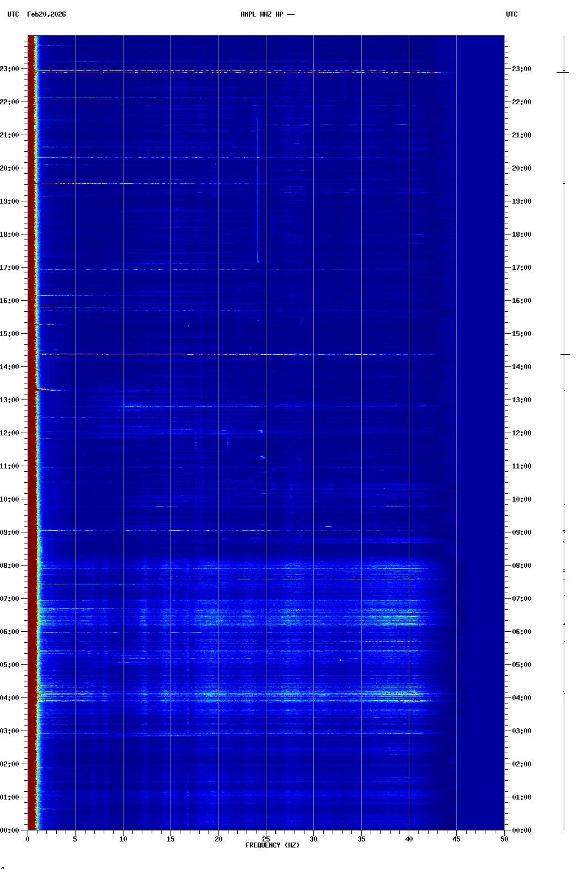
Task: Click the UTC label at top right
Action: [511, 14]
